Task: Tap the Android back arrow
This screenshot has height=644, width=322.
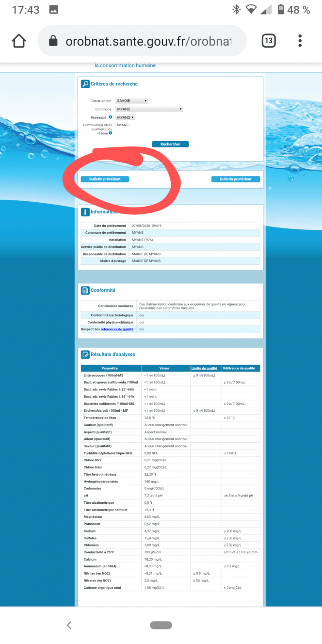Action: [x=69, y=625]
